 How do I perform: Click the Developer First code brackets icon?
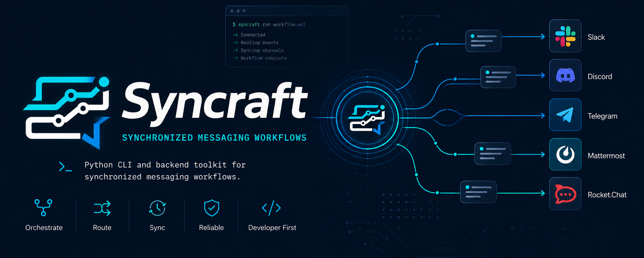click(271, 208)
